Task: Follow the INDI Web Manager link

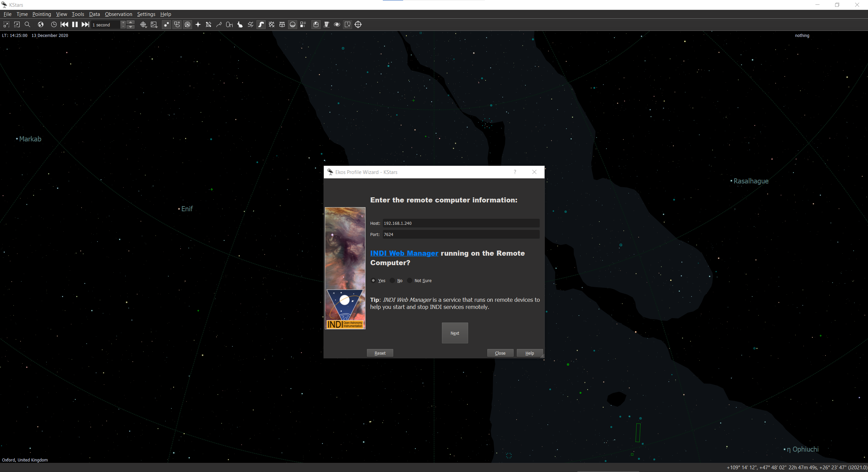Action: point(404,253)
